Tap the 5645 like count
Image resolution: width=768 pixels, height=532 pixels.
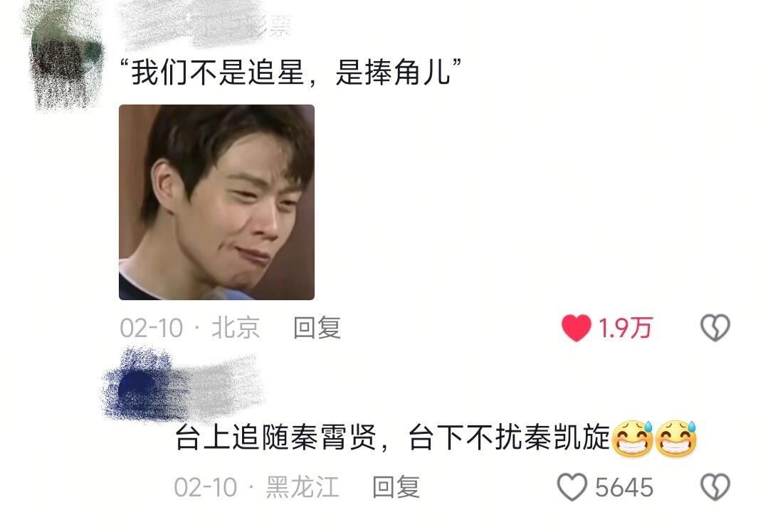pyautogui.click(x=624, y=487)
